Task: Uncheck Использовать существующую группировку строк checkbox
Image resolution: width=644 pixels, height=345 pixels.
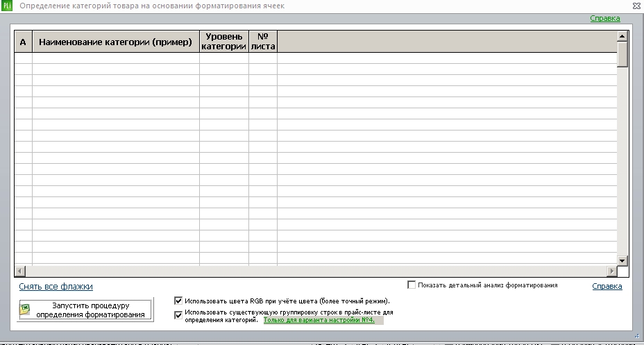Action: click(x=178, y=315)
